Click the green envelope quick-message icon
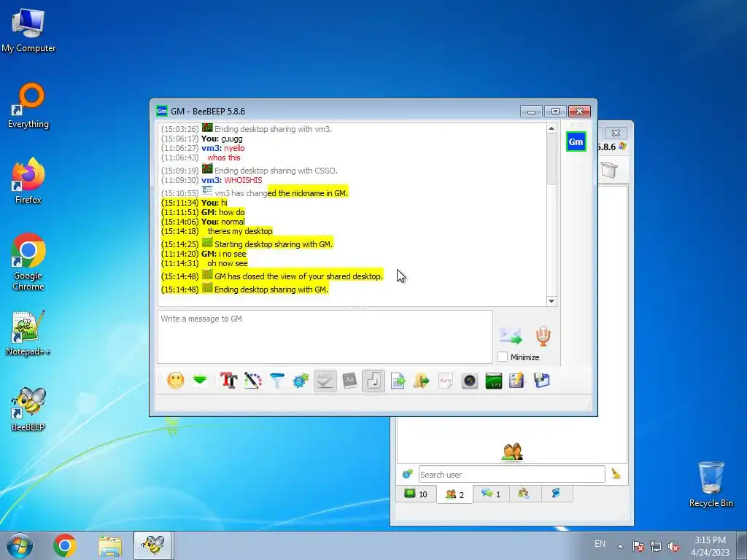 [x=200, y=381]
